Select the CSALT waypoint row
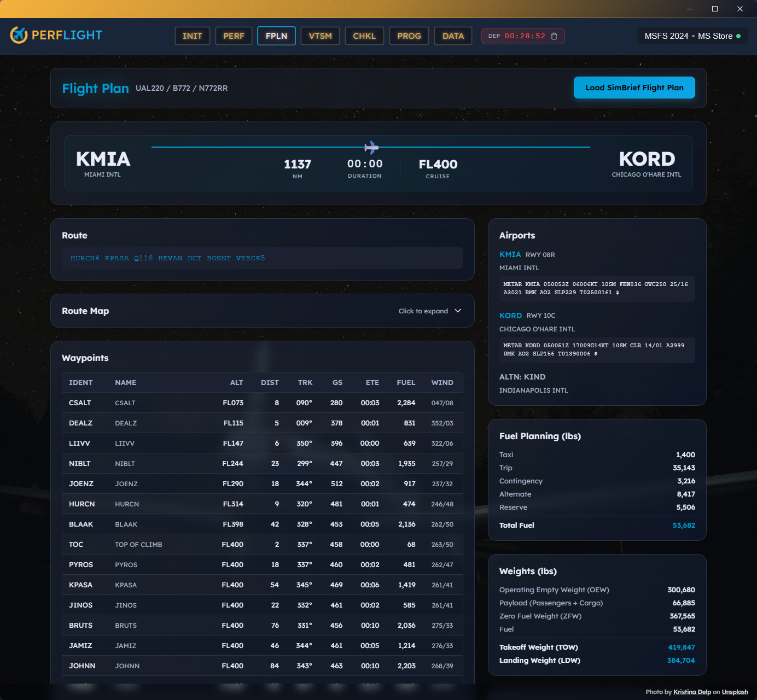The width and height of the screenshot is (757, 700). (263, 402)
